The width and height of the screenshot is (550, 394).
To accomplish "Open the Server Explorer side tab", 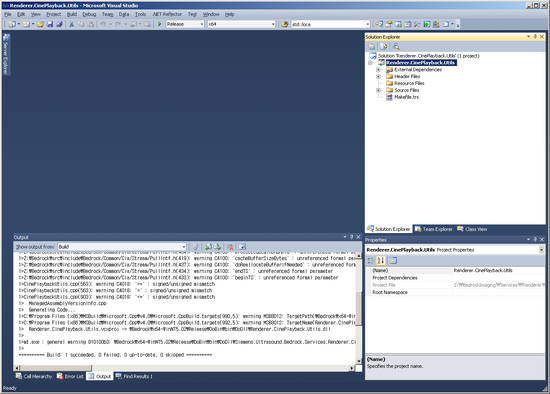I will point(6,54).
